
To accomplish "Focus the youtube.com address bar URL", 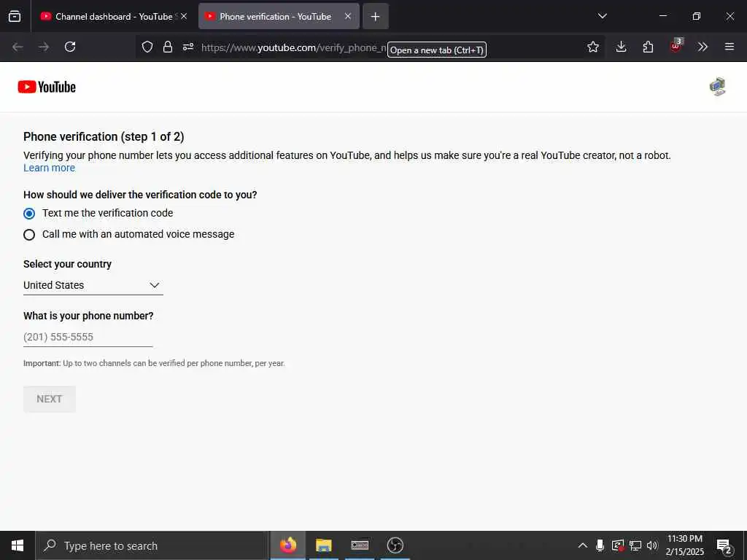I will tap(293, 47).
